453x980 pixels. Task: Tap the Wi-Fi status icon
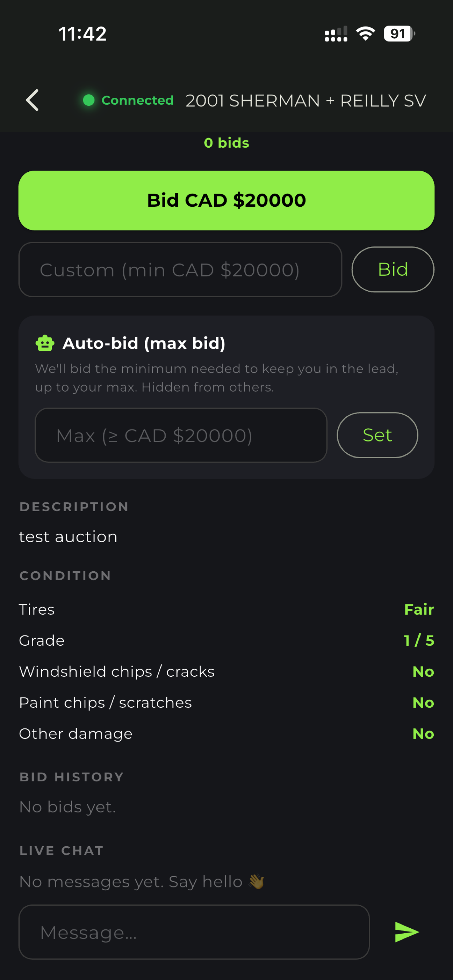(365, 34)
